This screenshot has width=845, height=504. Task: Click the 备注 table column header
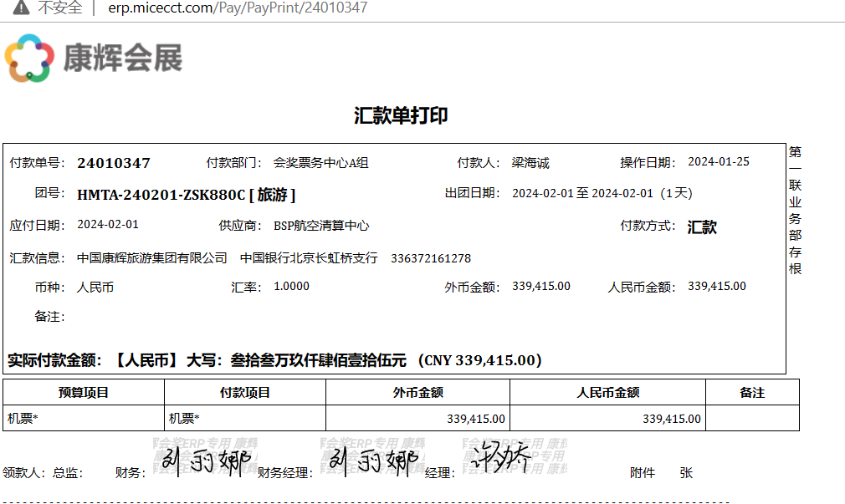tap(752, 392)
